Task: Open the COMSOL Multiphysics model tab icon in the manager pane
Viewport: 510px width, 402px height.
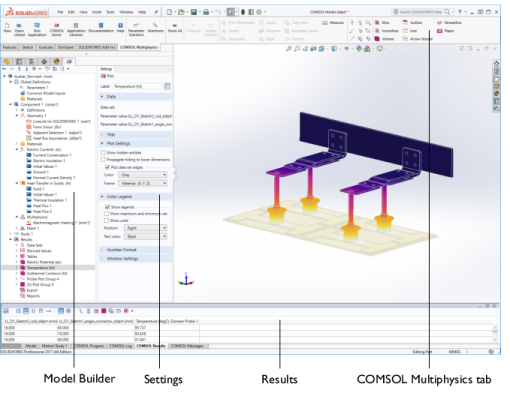Action: tap(69, 61)
